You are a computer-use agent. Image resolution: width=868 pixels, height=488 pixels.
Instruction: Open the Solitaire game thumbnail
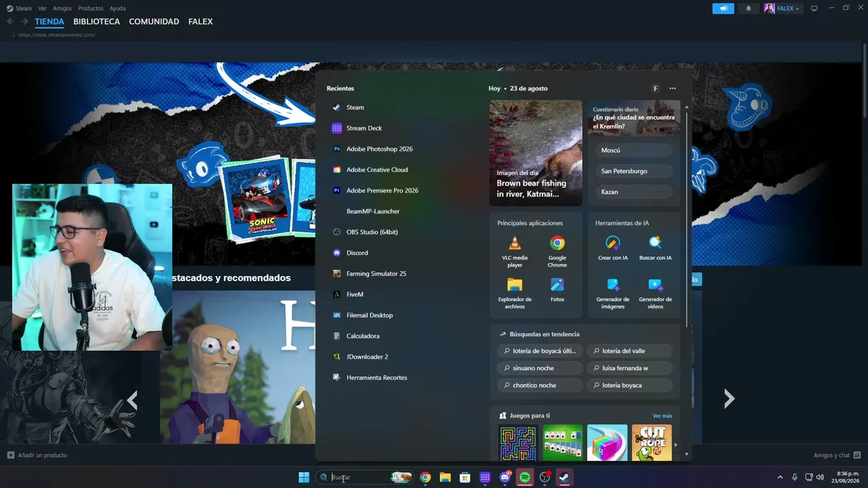(562, 443)
